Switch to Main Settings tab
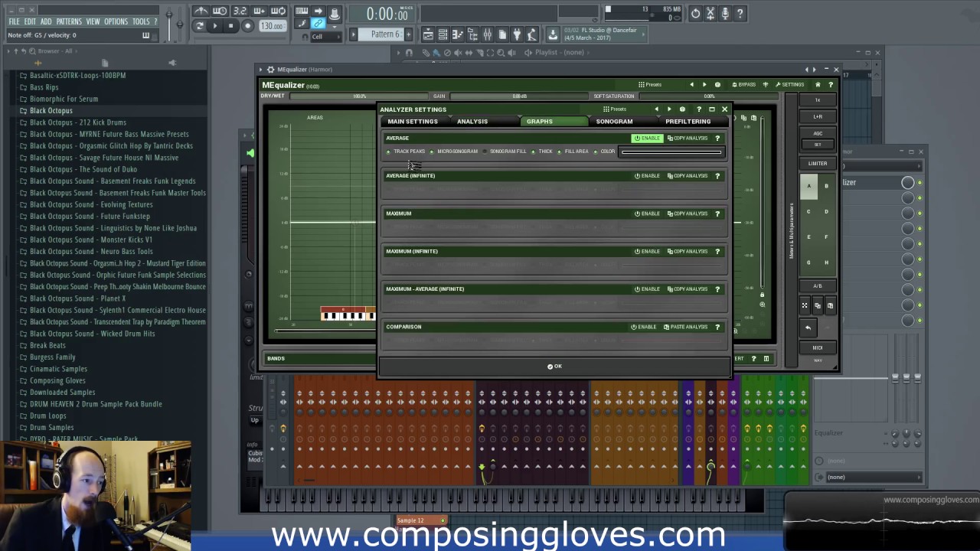This screenshot has height=551, width=980. (x=413, y=122)
